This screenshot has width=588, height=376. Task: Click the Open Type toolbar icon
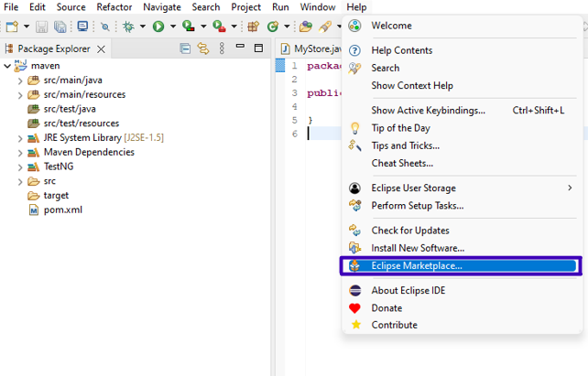306,27
